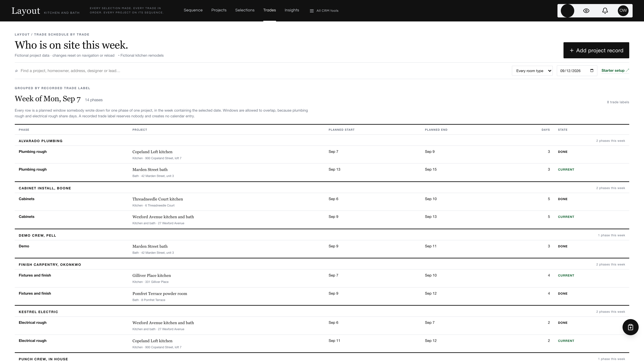Open the Copeland Loft kitchen plumbing row
Screen dimensions: 644x362
[322, 155]
